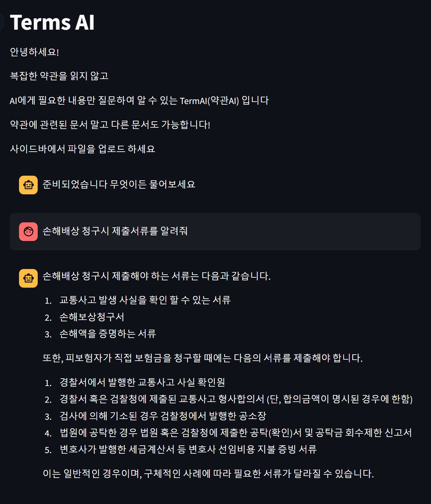Select list item '손해보상청구서'
Screen dimensions: 431x504
pyautogui.click(x=92, y=317)
